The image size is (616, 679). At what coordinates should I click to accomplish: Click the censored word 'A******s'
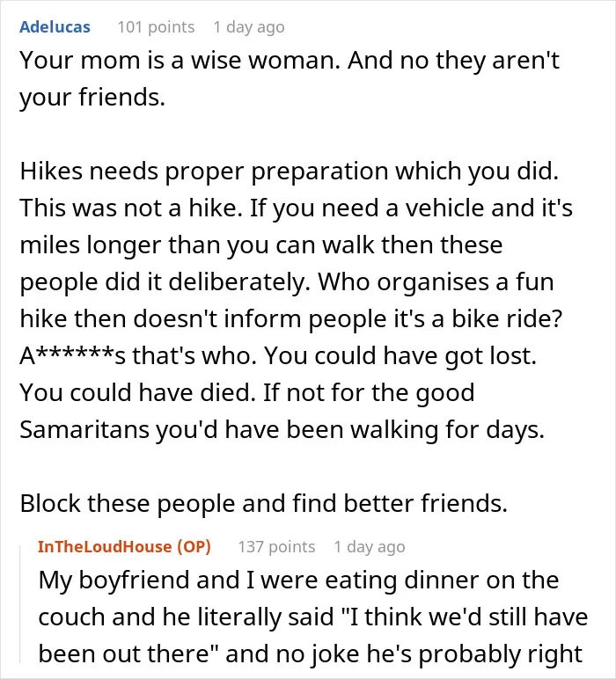(72, 356)
